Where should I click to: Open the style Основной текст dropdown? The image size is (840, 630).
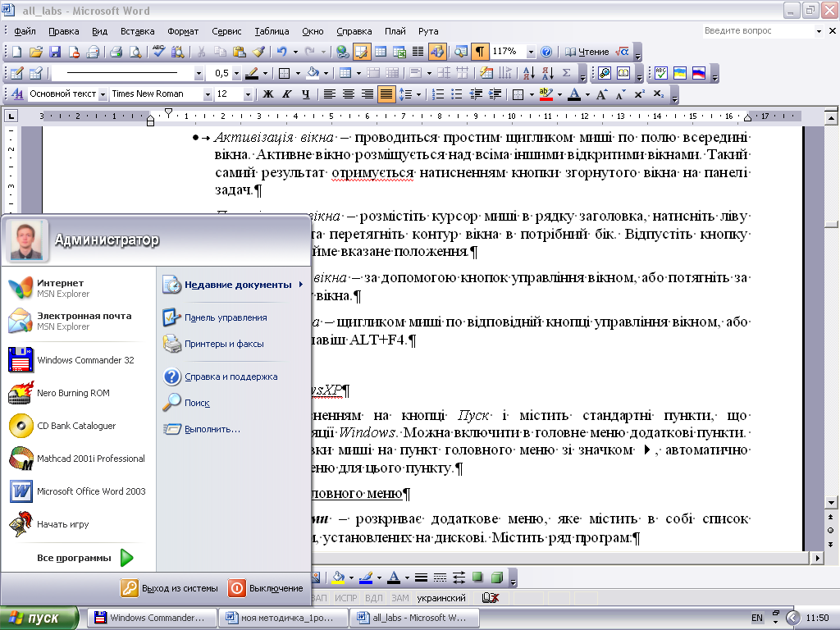103,94
